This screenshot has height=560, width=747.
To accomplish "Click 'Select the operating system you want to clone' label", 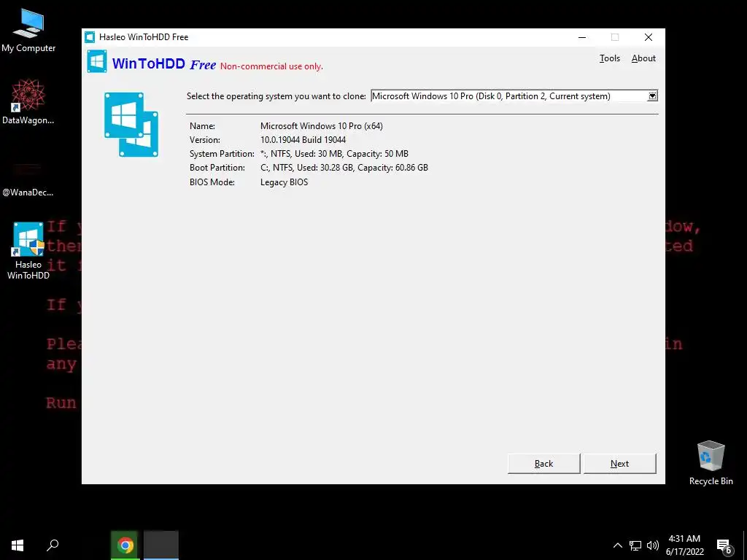I will click(x=276, y=96).
